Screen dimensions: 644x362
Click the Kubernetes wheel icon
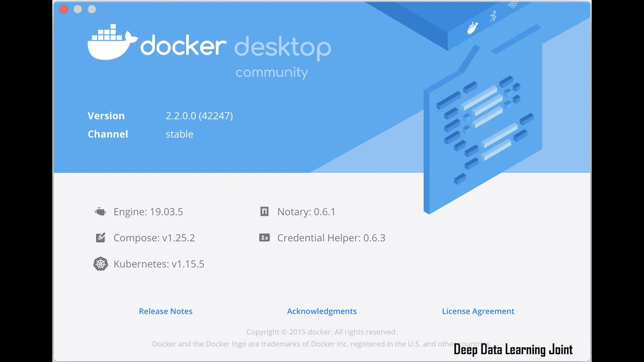click(x=101, y=264)
